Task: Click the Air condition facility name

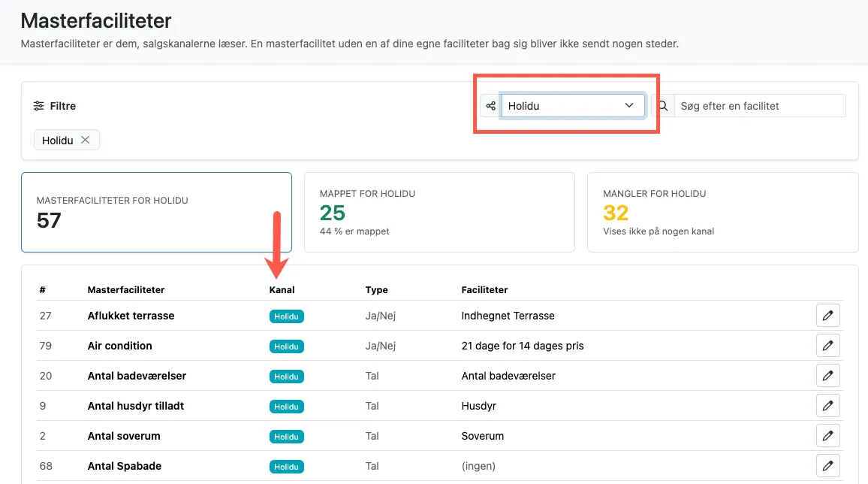Action: [119, 346]
